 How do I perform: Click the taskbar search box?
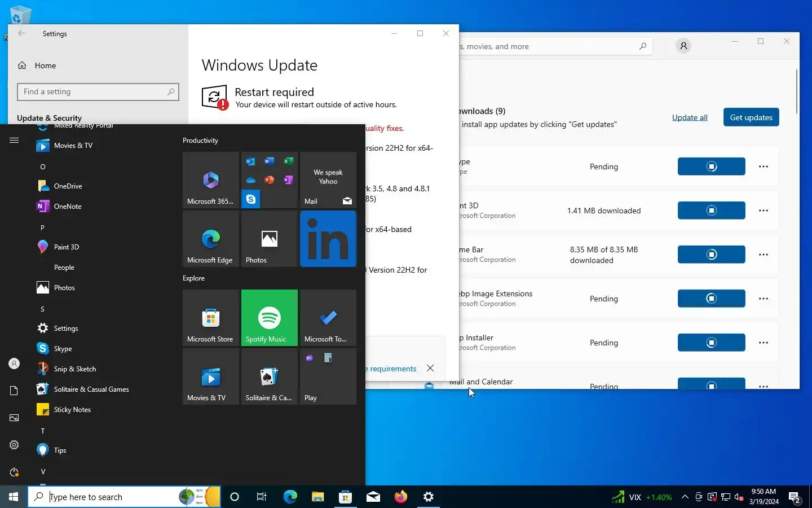(124, 497)
